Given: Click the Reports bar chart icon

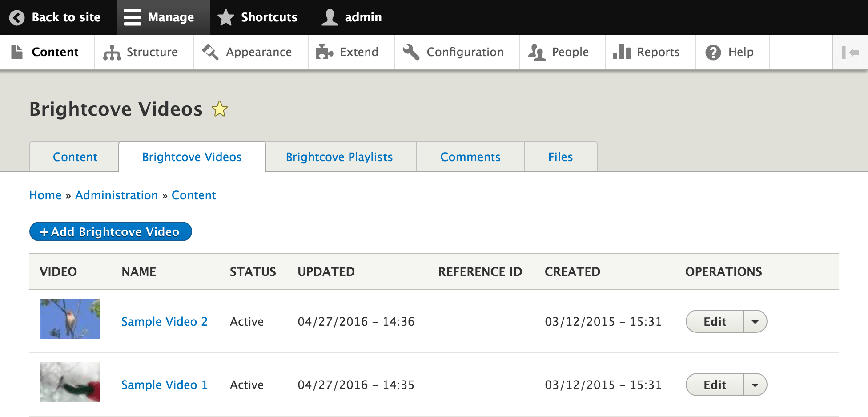Looking at the screenshot, I should (x=622, y=52).
